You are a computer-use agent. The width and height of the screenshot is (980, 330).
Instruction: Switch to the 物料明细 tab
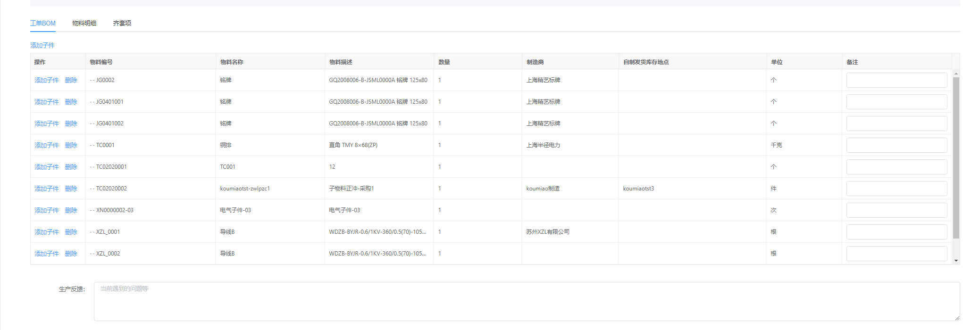pos(84,23)
